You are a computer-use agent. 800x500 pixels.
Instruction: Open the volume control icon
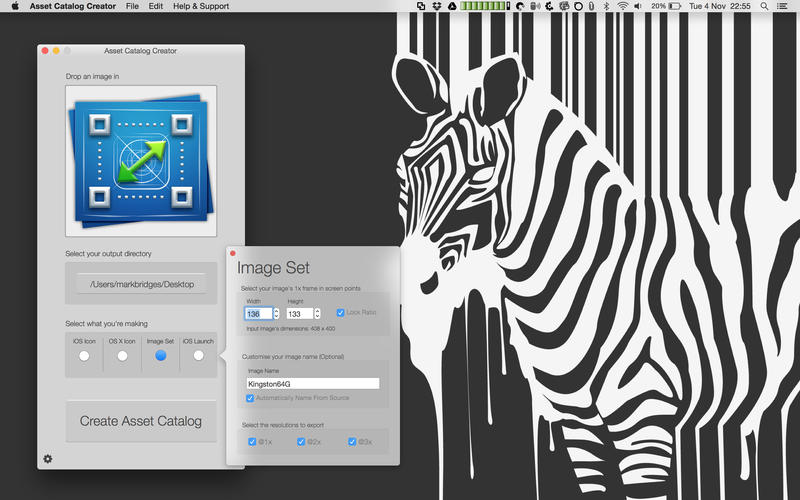pyautogui.click(x=638, y=6)
